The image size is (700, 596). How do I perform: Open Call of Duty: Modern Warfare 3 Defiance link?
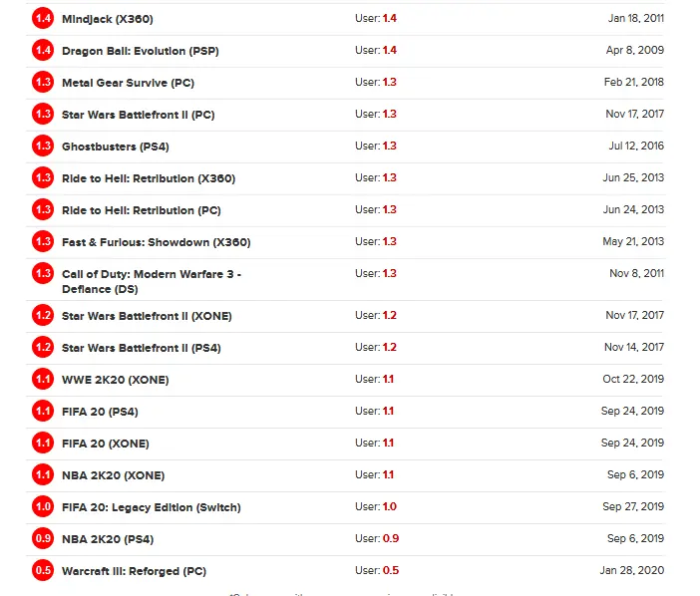(152, 281)
